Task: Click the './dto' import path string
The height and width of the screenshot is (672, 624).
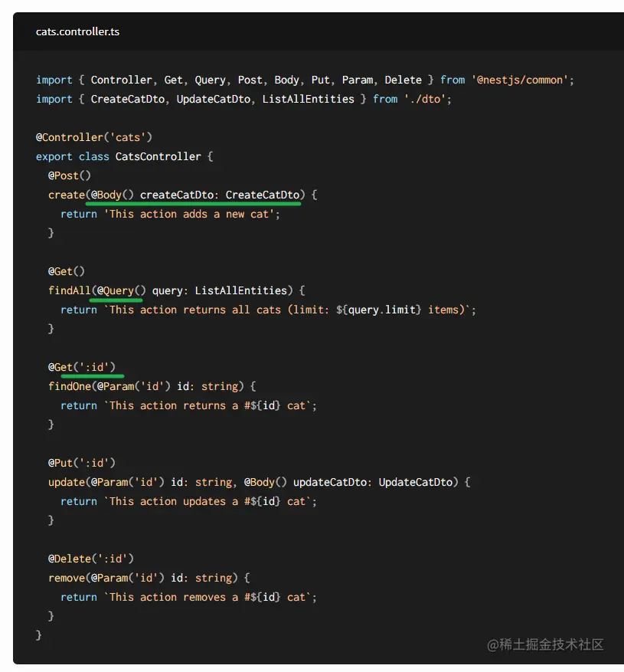Action: (425, 100)
